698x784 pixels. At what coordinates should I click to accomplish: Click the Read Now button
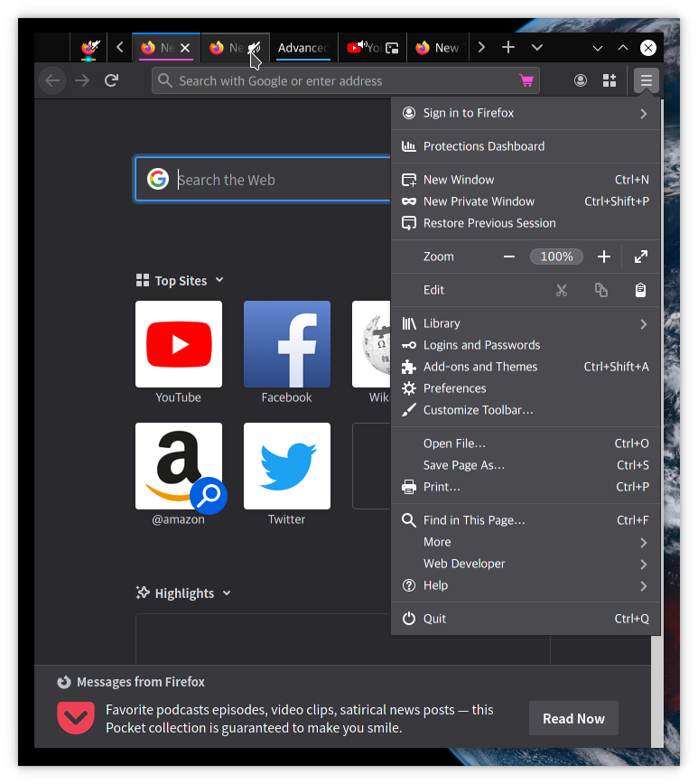pos(573,718)
